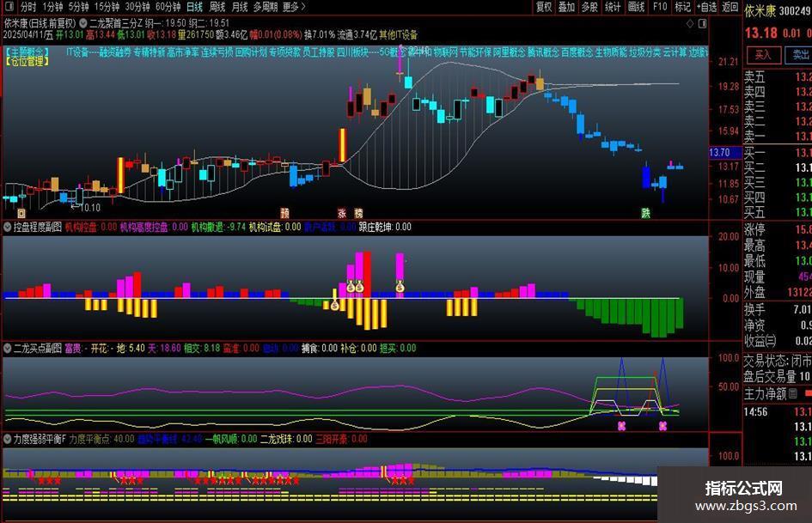The height and width of the screenshot is (523, 812).
Task: Open the 控盘程度副图 indicator dropdown
Action: coord(7,227)
